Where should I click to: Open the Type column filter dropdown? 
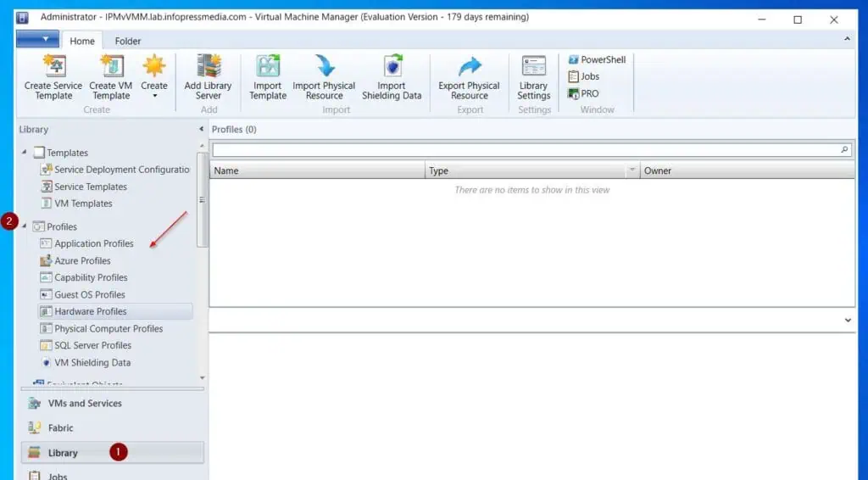tap(632, 170)
